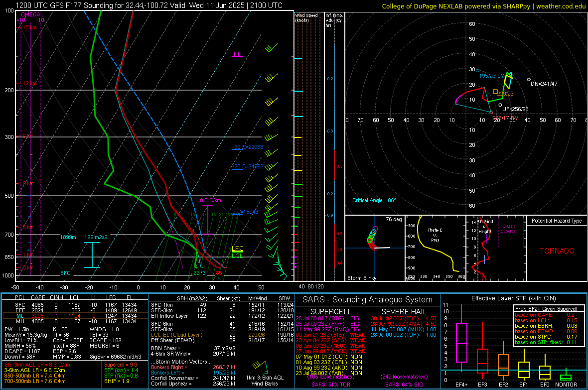Image resolution: width=588 pixels, height=390 pixels.
Task: Click the ML parcel CAPE value 3295
Action: click(37, 316)
